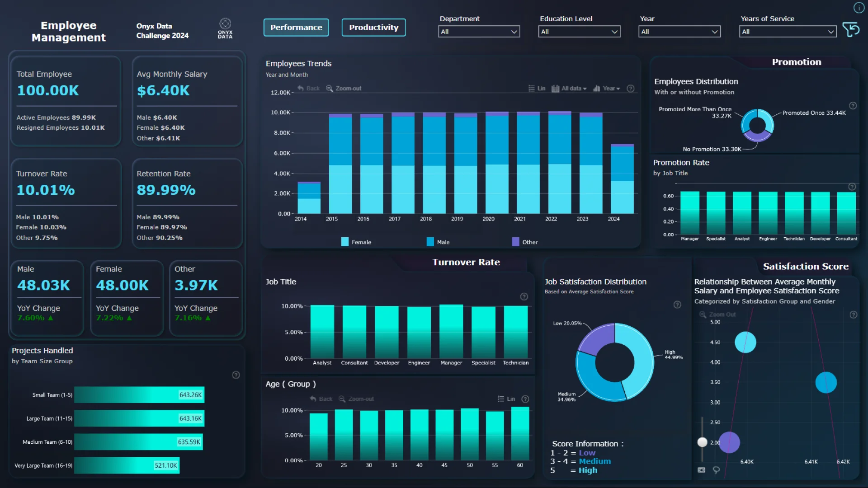
Task: Toggle Lin scale in Age Group toolbar
Action: tap(506, 399)
